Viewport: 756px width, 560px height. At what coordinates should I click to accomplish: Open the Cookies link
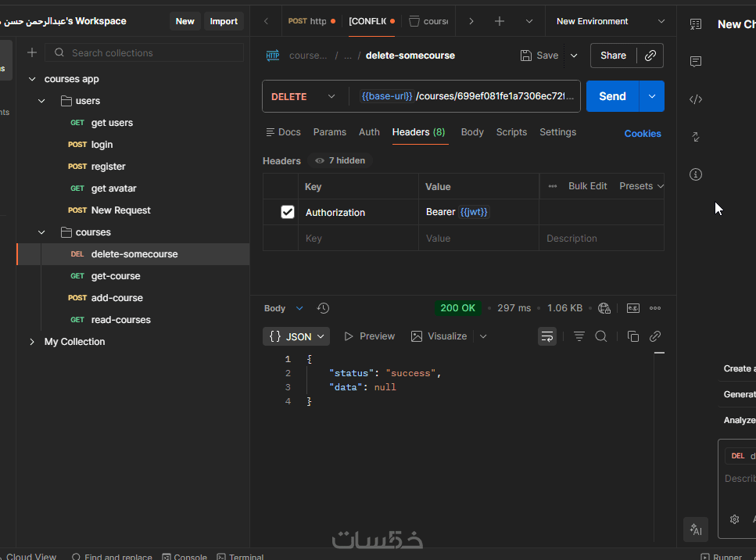coord(642,134)
